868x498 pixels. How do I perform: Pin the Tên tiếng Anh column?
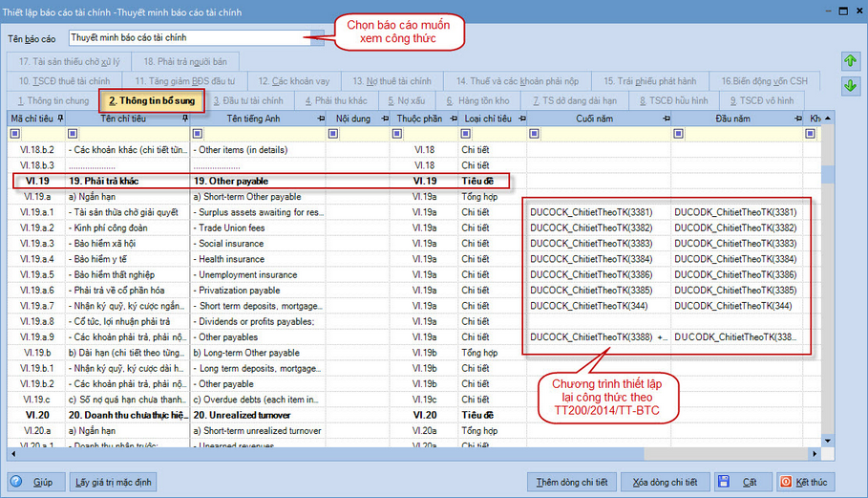point(321,119)
